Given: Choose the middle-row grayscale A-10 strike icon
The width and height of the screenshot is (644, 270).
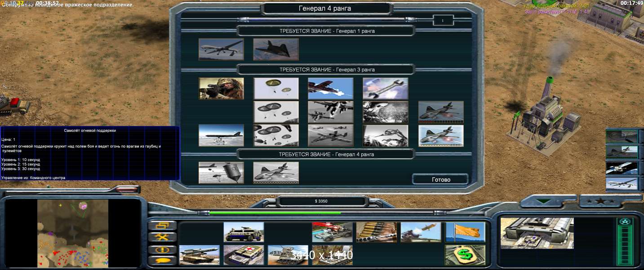Looking at the screenshot, I should click(331, 112).
